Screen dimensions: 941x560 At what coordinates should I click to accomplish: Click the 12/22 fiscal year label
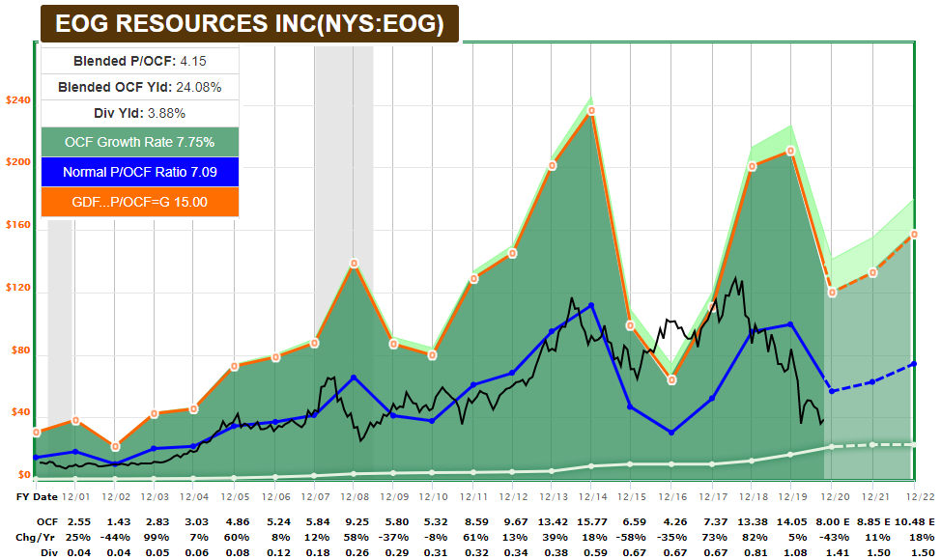[x=921, y=497]
